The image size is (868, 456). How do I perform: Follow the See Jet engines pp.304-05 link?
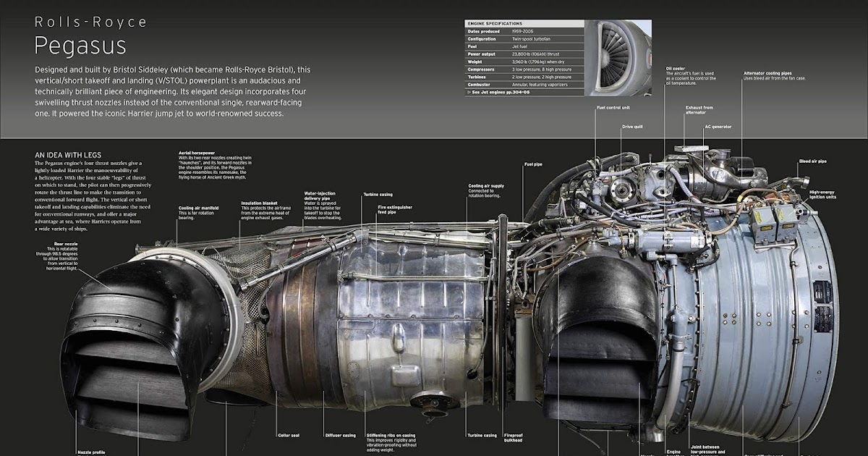pyautogui.click(x=498, y=91)
